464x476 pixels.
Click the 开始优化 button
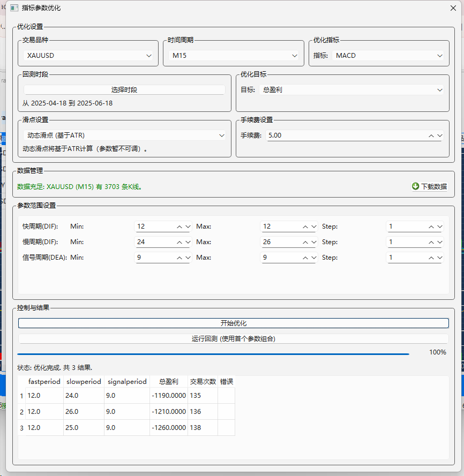pos(234,323)
